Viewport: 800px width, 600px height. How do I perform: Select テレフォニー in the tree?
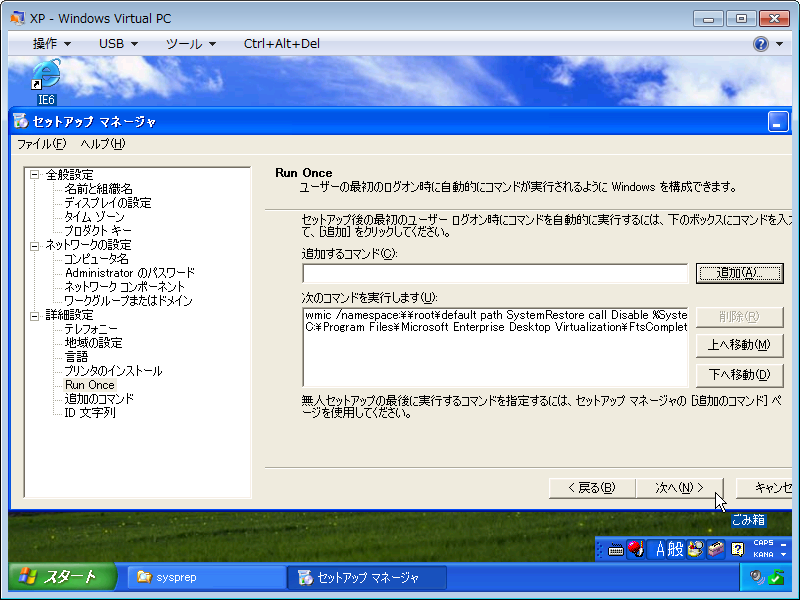pos(91,329)
